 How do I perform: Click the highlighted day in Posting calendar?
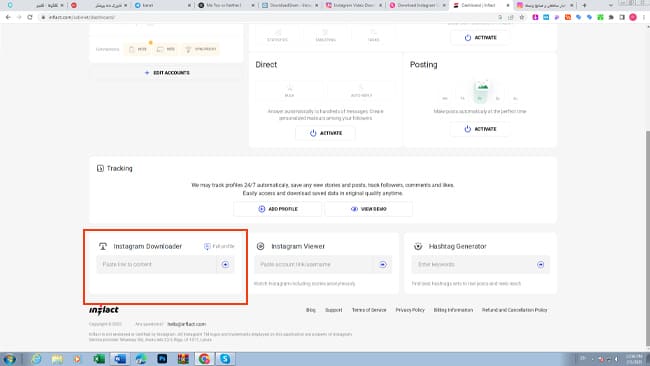pyautogui.click(x=480, y=92)
